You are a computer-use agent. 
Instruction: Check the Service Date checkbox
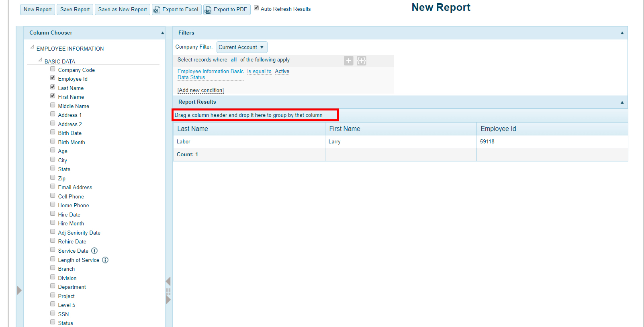pyautogui.click(x=53, y=250)
